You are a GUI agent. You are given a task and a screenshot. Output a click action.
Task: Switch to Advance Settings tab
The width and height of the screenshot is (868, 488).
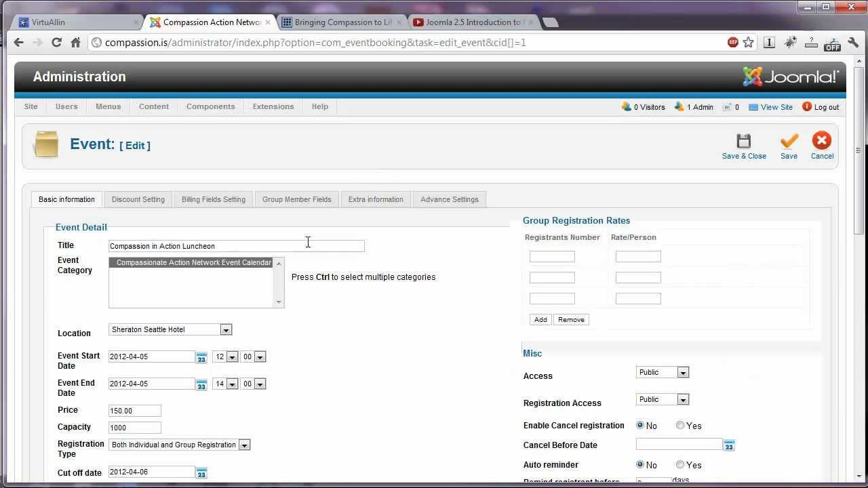[450, 199]
